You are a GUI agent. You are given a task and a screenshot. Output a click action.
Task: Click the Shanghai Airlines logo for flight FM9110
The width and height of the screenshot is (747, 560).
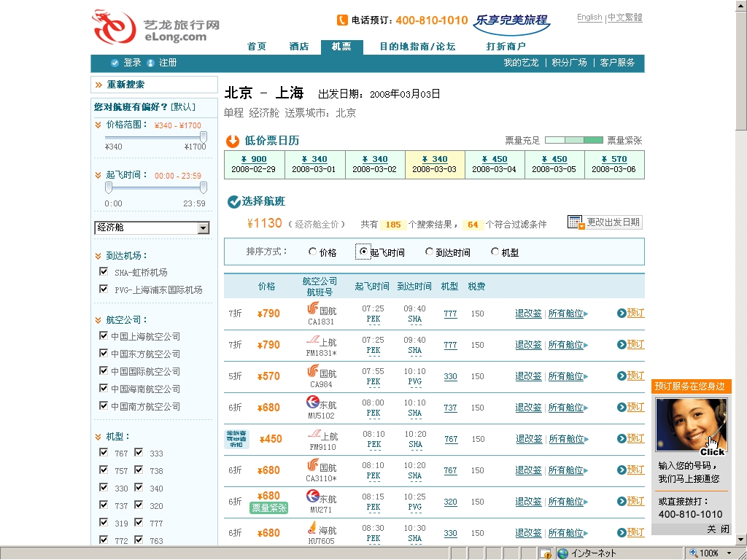(x=314, y=435)
